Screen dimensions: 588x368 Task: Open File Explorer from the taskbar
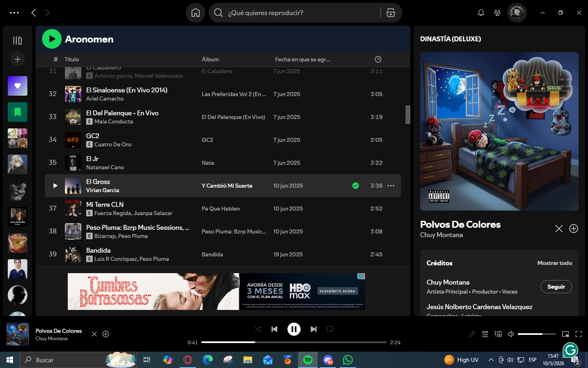tap(248, 360)
